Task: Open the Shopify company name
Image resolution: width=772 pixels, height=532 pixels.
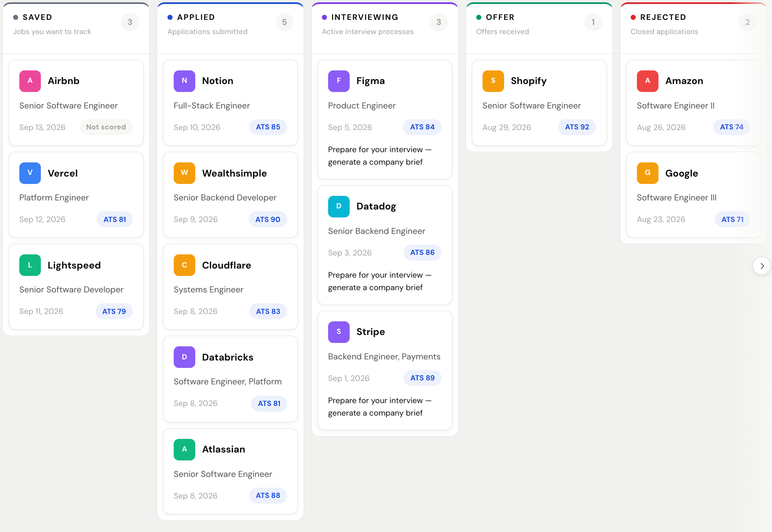Action: pyautogui.click(x=528, y=81)
